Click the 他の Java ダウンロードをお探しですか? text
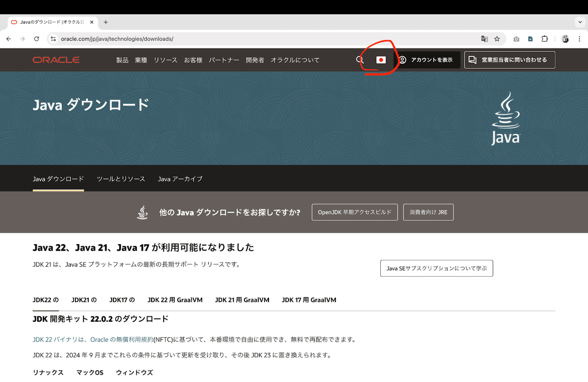Viewport: 588px width, 382px height. tap(230, 212)
